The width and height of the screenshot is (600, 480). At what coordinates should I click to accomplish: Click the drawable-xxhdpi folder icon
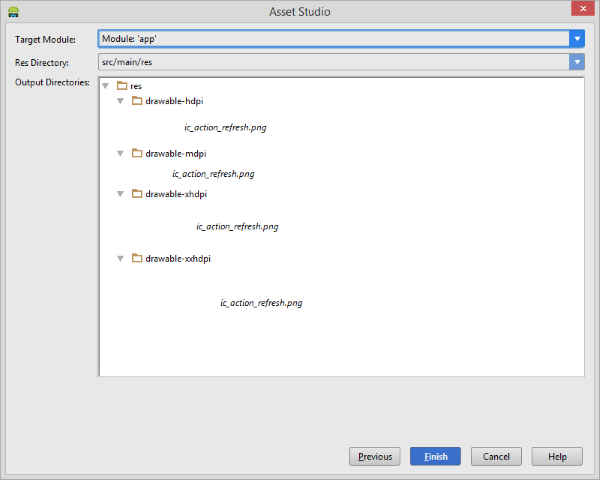coord(137,258)
